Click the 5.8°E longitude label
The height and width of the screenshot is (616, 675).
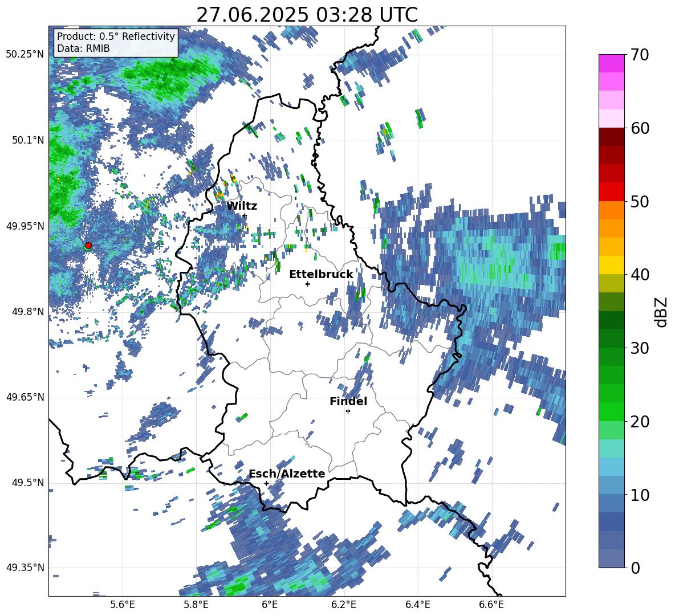click(196, 605)
